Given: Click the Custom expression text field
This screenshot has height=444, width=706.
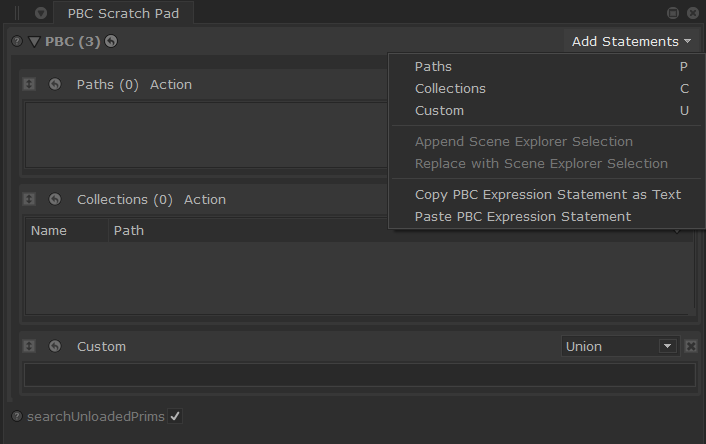Looking at the screenshot, I should pyautogui.click(x=359, y=376).
